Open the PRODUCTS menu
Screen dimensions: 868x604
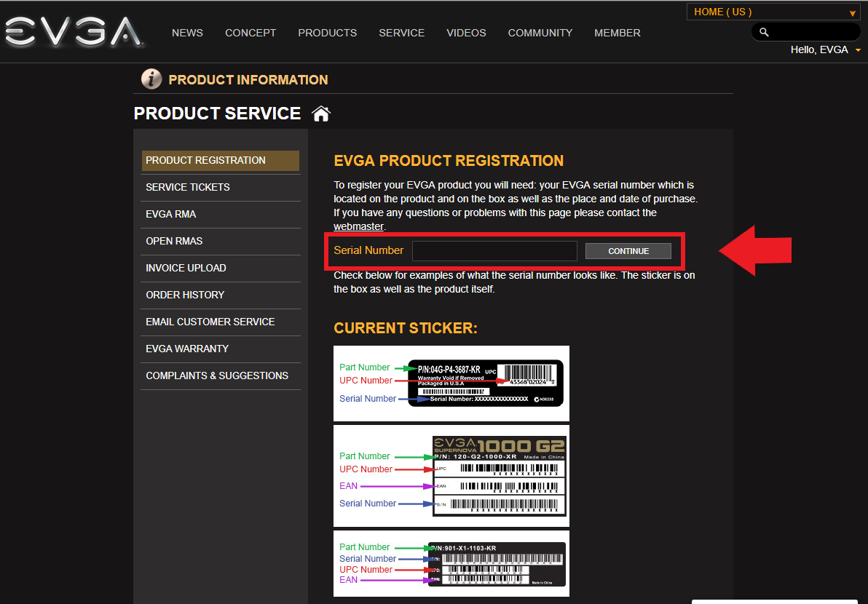pos(327,33)
